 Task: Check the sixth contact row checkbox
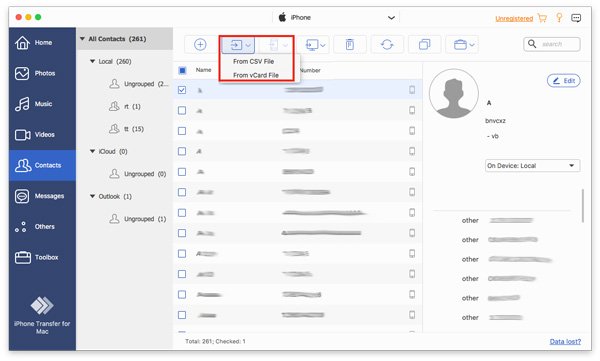(182, 192)
